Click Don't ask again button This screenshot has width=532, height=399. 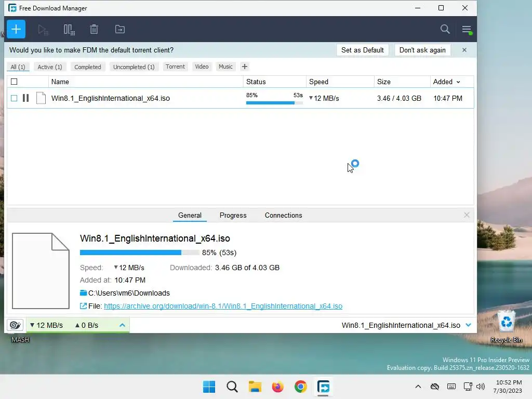[x=422, y=50]
